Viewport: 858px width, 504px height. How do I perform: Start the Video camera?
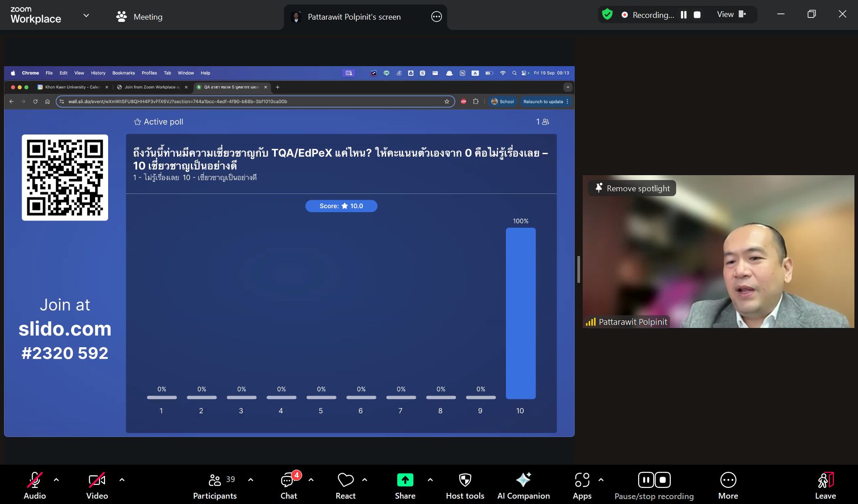[x=97, y=480]
